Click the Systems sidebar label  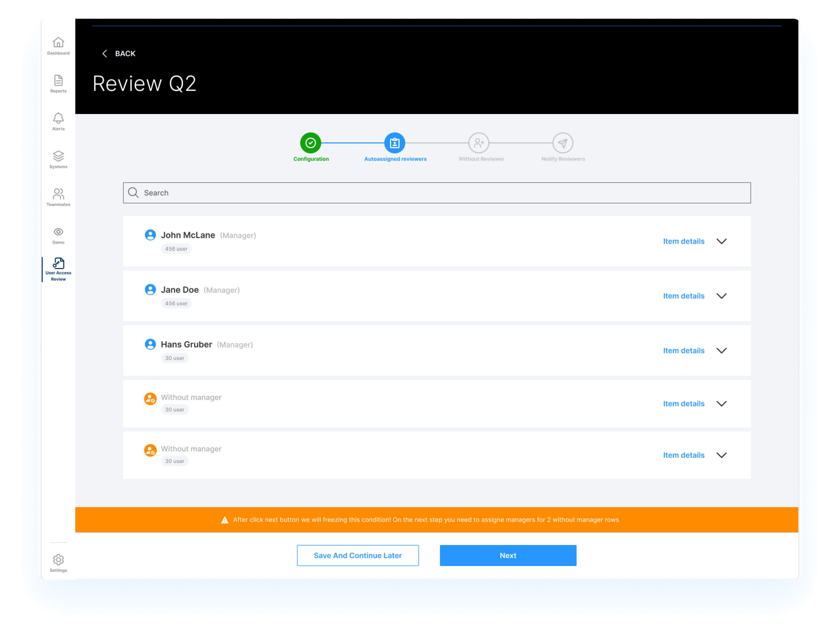(x=58, y=167)
